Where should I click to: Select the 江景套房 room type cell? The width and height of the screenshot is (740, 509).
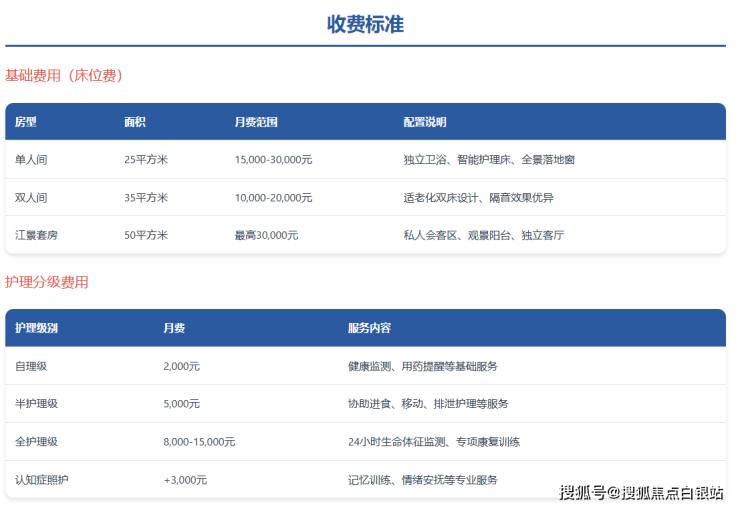coord(37,236)
